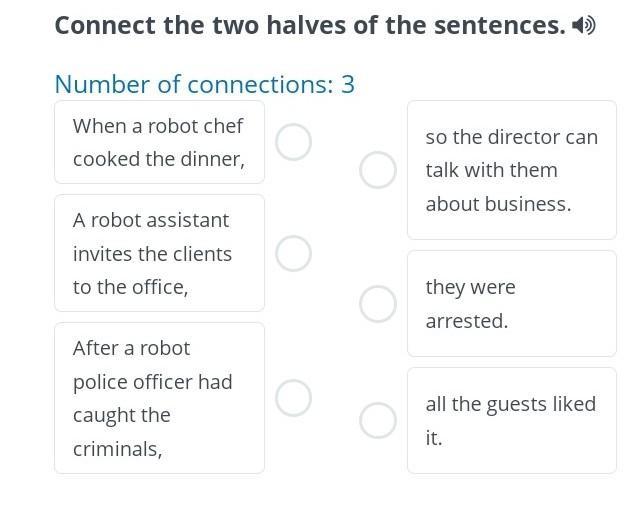
Task: Select circle beside 'all the guests liked it'
Action: click(378, 420)
